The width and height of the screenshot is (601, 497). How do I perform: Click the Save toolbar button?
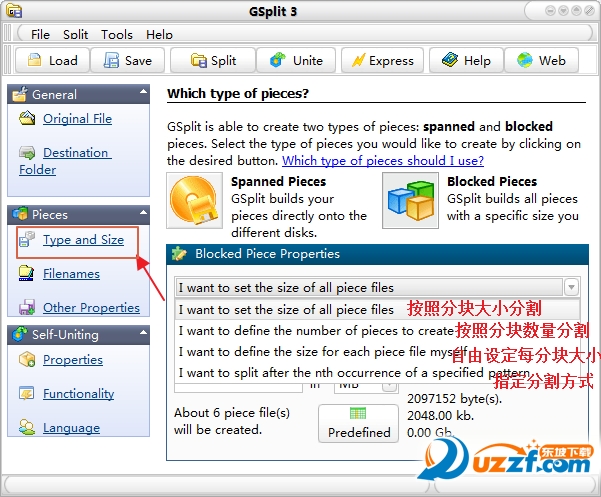(x=128, y=60)
